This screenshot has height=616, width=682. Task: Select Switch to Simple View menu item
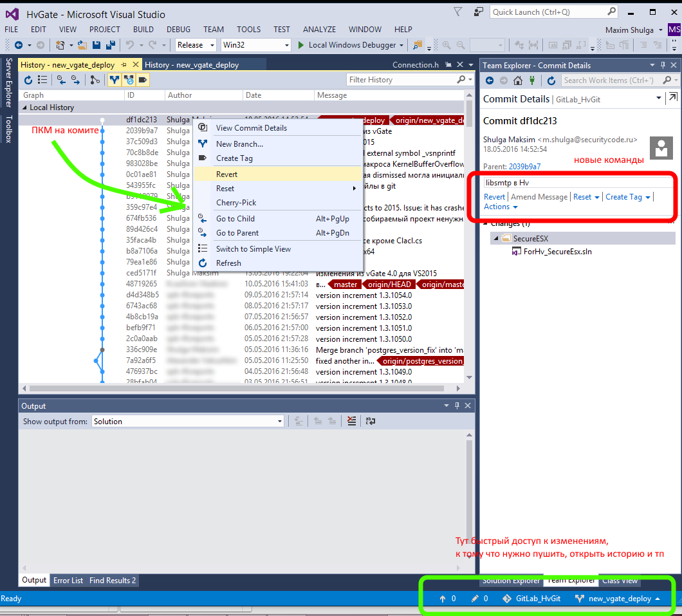pos(278,249)
